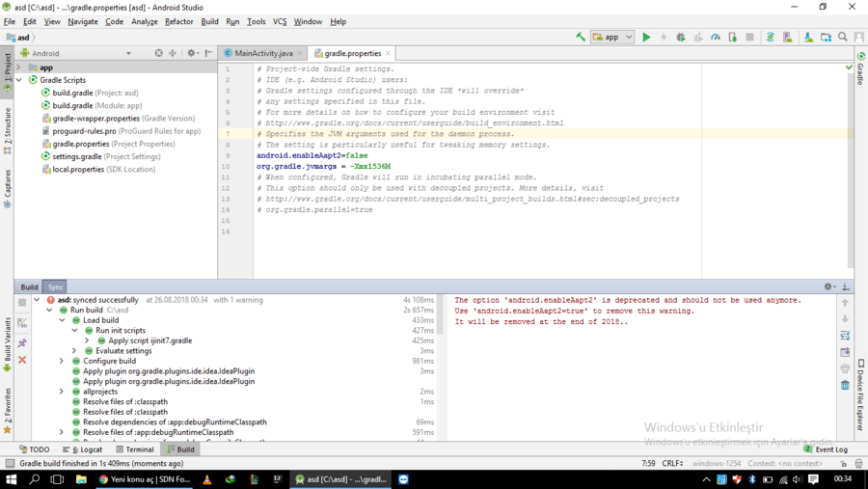Image resolution: width=868 pixels, height=489 pixels.
Task: Select Resolve files of :app:debugRuntimeClasspath row
Action: pyautogui.click(x=158, y=432)
